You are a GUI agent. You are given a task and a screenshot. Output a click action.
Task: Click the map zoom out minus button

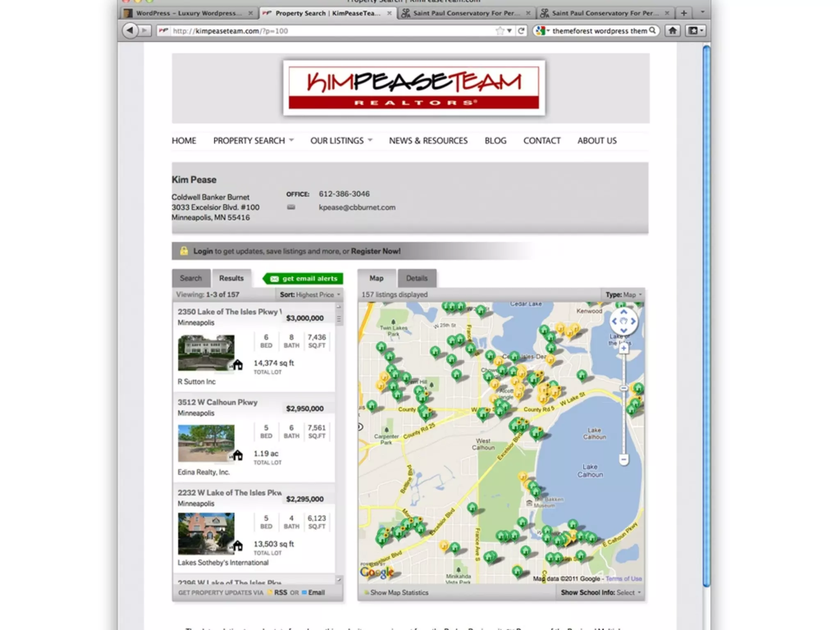(623, 459)
